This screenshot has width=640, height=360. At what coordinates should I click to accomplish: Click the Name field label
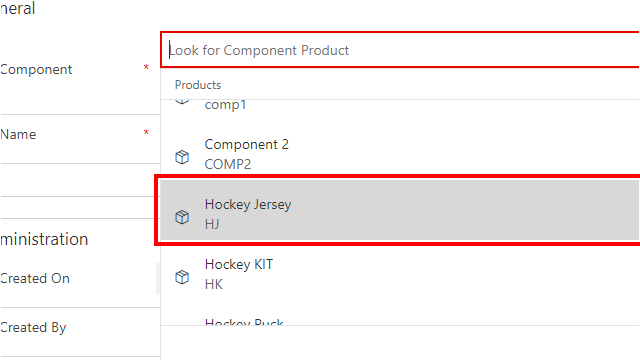(x=18, y=134)
